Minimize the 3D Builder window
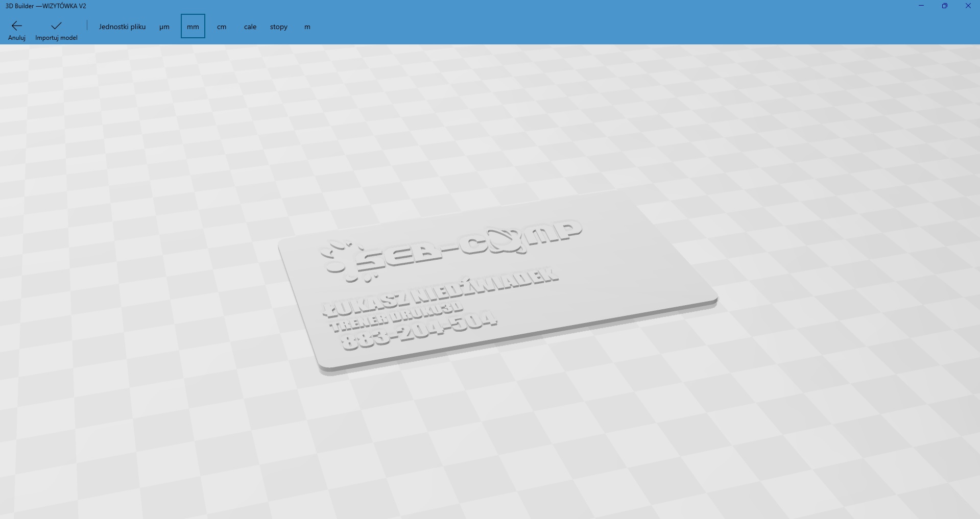980x519 pixels. coord(921,6)
